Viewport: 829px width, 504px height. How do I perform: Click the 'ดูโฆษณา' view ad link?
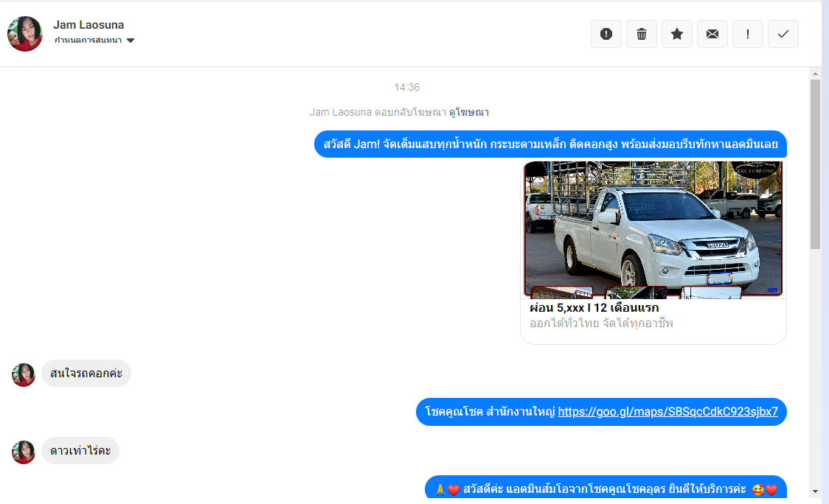(469, 113)
